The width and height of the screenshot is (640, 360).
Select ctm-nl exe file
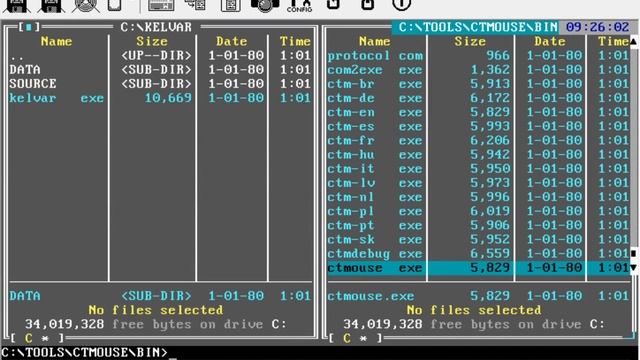478,197
